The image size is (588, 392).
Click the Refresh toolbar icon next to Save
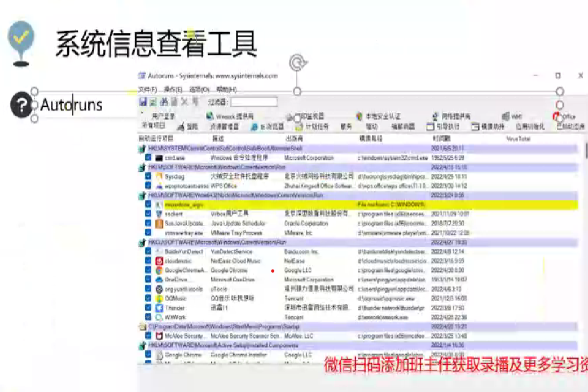click(x=153, y=102)
